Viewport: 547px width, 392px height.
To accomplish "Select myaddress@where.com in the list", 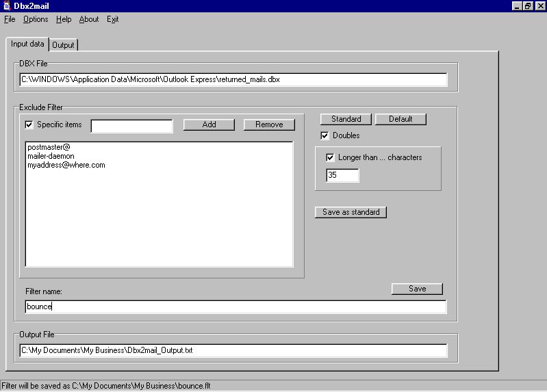I will click(66, 165).
